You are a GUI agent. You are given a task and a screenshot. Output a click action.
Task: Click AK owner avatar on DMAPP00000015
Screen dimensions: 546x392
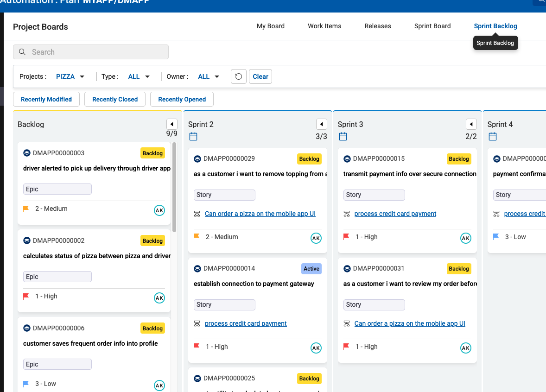point(466,238)
